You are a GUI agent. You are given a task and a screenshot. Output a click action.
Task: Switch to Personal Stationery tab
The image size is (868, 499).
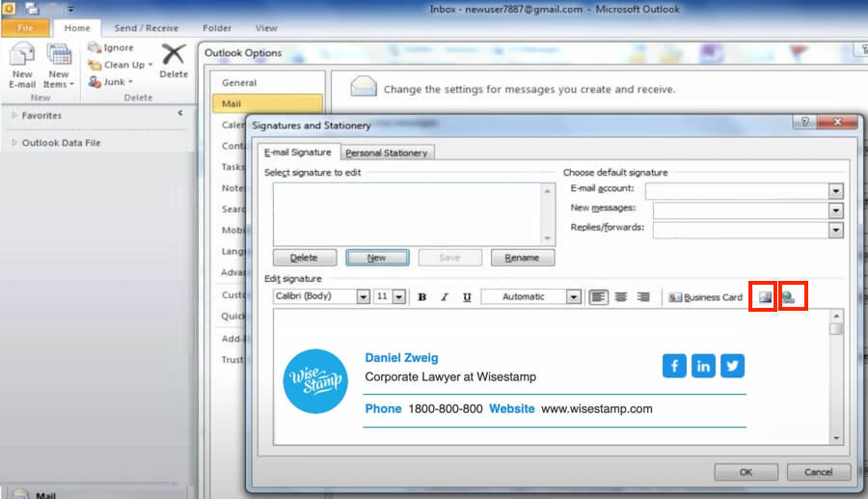coord(387,152)
